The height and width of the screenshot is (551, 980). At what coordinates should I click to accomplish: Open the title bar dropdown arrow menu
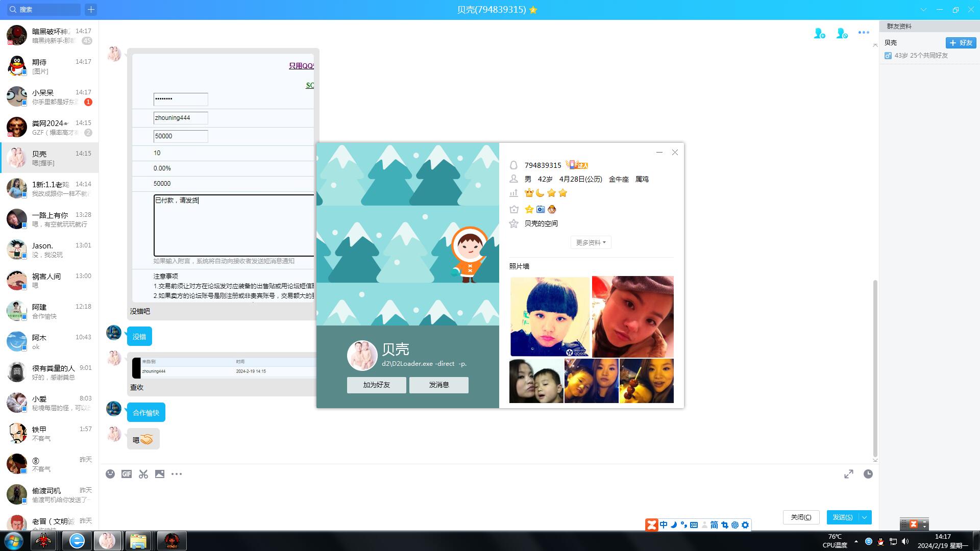point(923,9)
